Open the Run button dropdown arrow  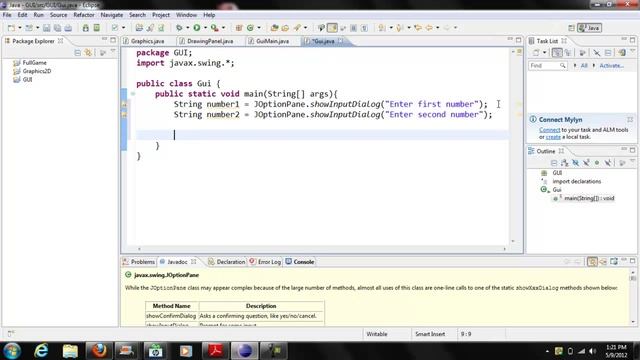[x=205, y=28]
